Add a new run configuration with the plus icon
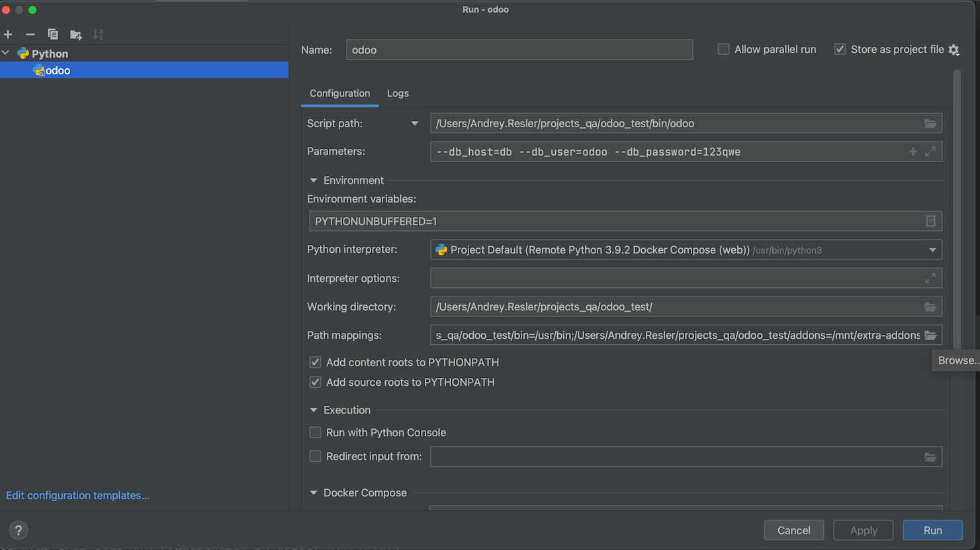Image resolution: width=980 pixels, height=550 pixels. coord(8,34)
